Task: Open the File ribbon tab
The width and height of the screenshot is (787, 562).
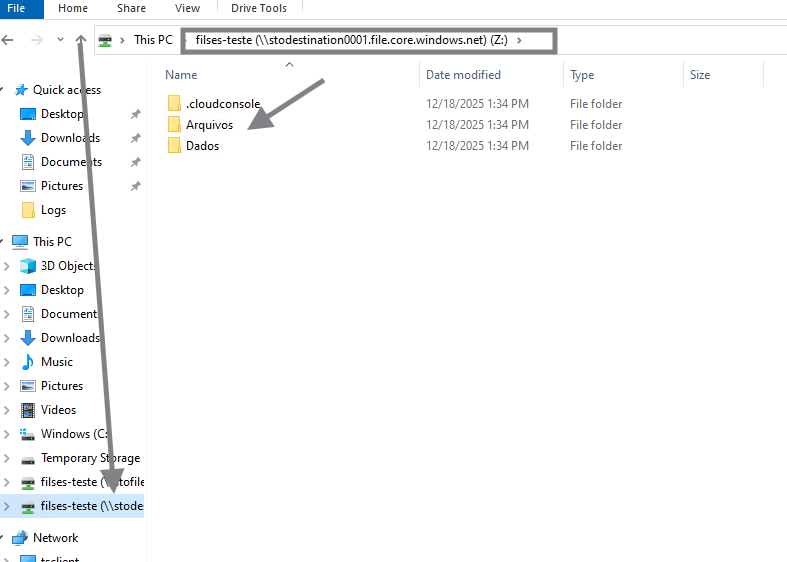Action: (x=17, y=8)
